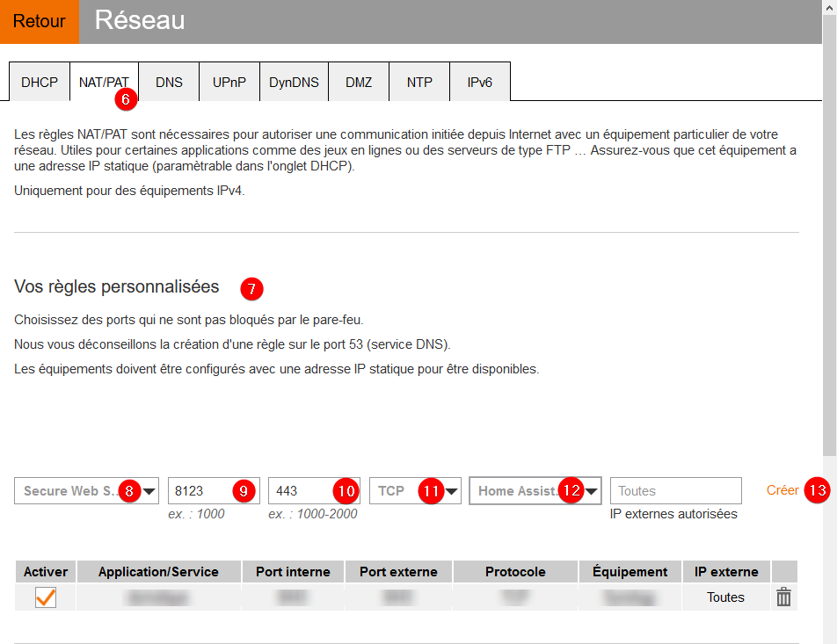
Task: Click the 'Uniquement pour des équipements IPv4.' text
Action: click(130, 191)
